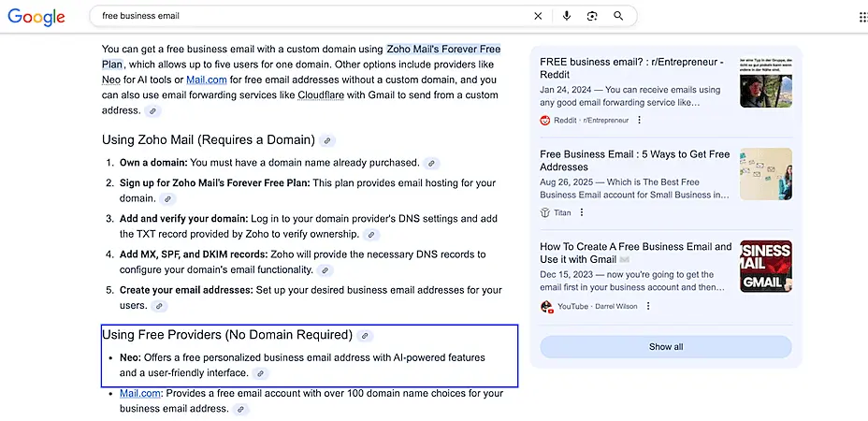Click link icon after 'domain name already purchased.'

[431, 164]
